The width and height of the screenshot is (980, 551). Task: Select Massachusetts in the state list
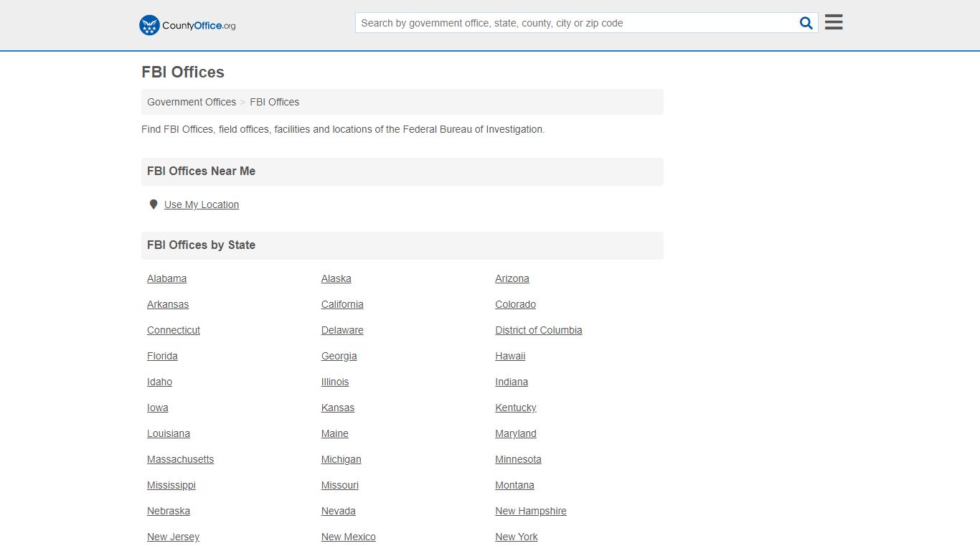tap(181, 459)
